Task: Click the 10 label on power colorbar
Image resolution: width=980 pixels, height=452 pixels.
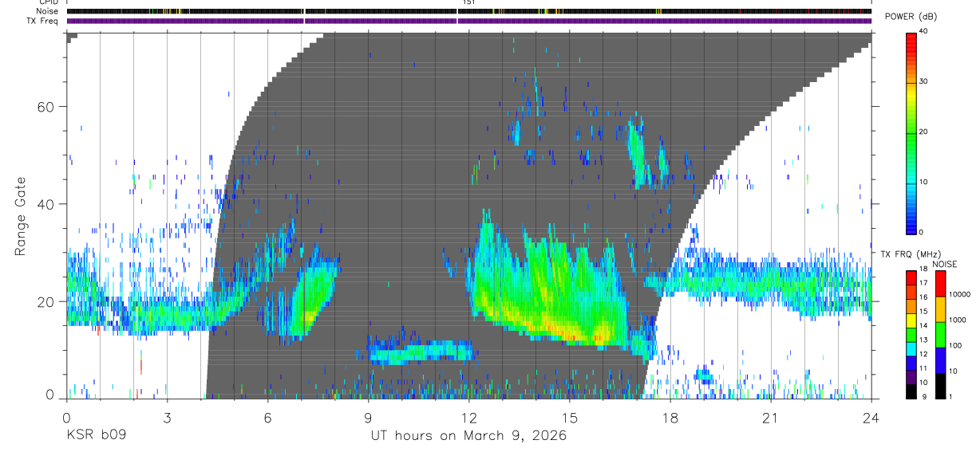Action: 924,182
